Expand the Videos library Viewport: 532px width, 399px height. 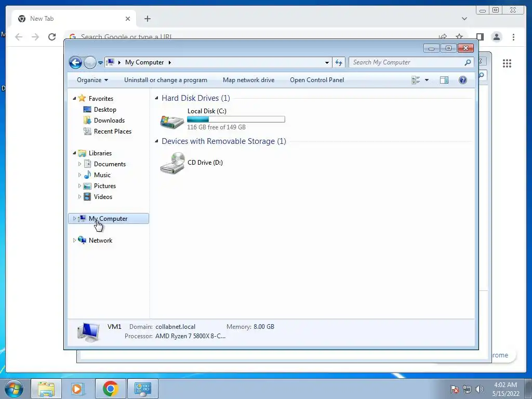[x=79, y=197]
